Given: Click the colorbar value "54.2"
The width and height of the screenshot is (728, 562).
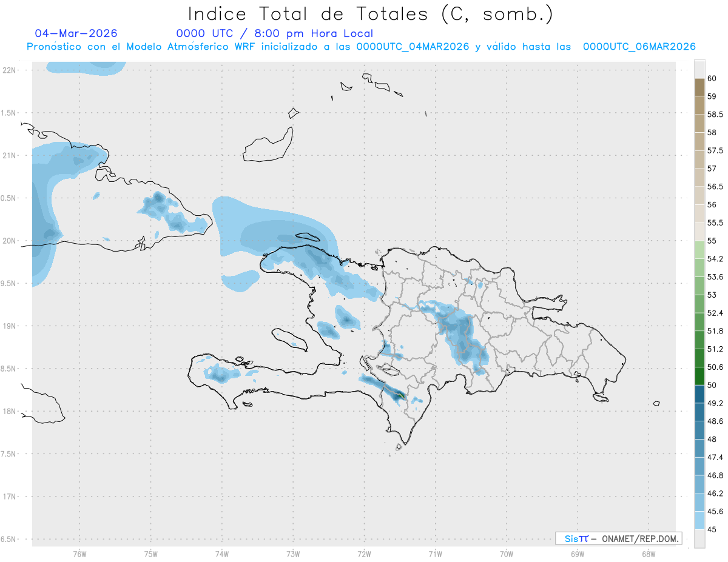Looking at the screenshot, I should tap(715, 259).
